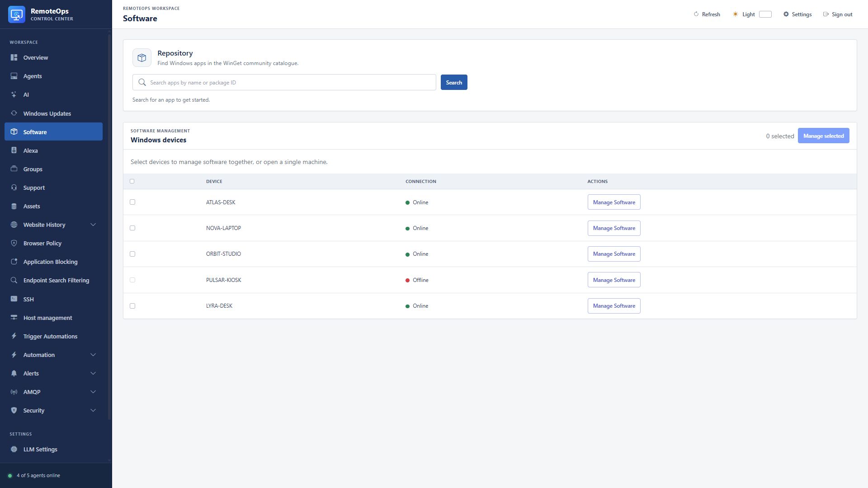Screen dimensions: 868x488
Task: Click the Host management icon
Action: 14,318
